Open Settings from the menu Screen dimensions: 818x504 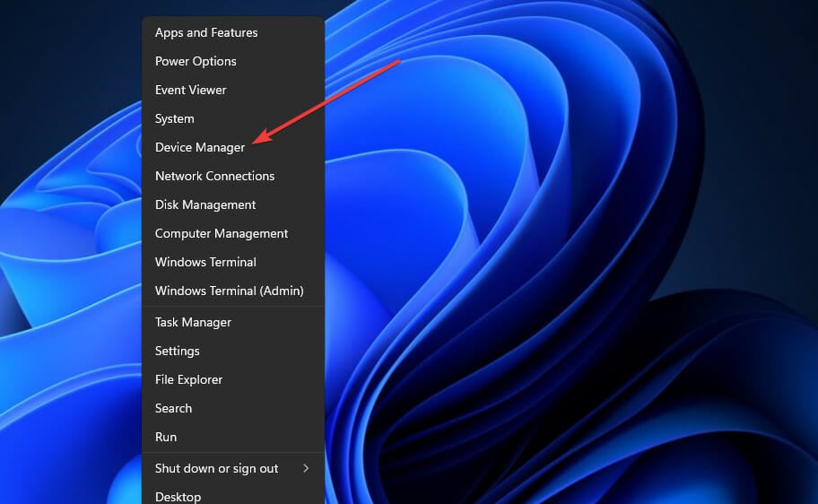tap(233, 351)
